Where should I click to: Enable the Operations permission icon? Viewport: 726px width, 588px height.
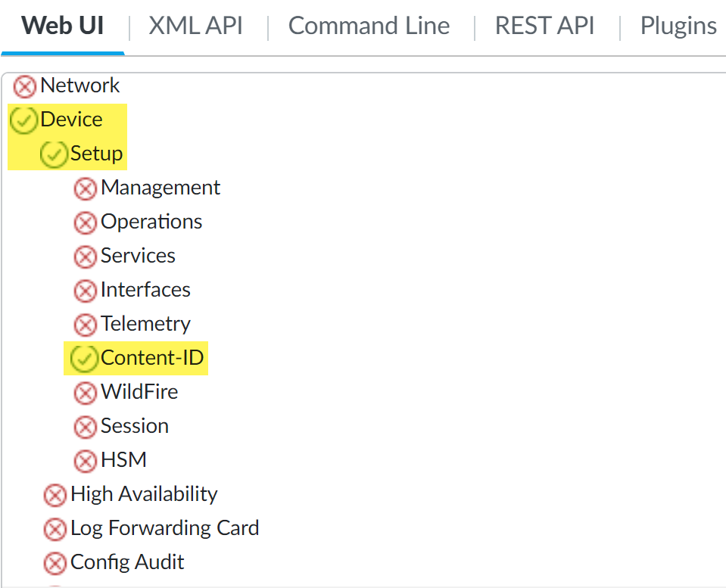pyautogui.click(x=85, y=222)
